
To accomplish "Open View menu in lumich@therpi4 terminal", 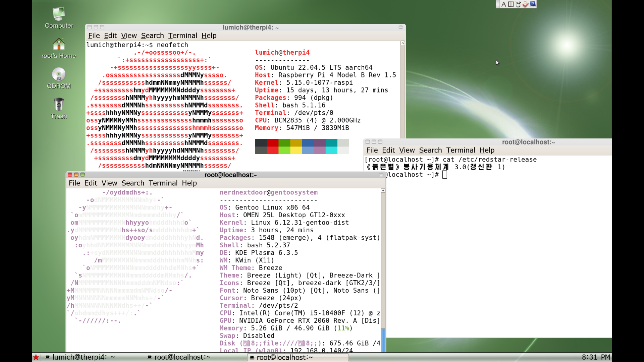I will tap(129, 36).
